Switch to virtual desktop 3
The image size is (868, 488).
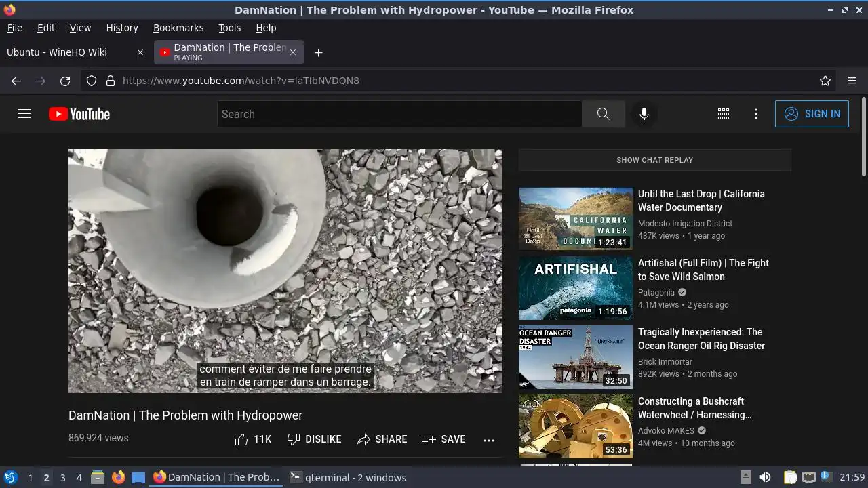[62, 477]
